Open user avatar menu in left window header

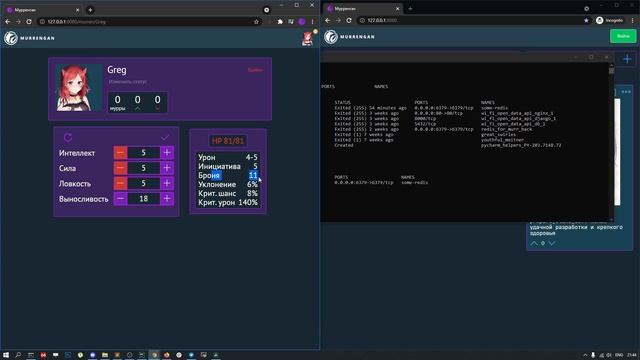(308, 38)
